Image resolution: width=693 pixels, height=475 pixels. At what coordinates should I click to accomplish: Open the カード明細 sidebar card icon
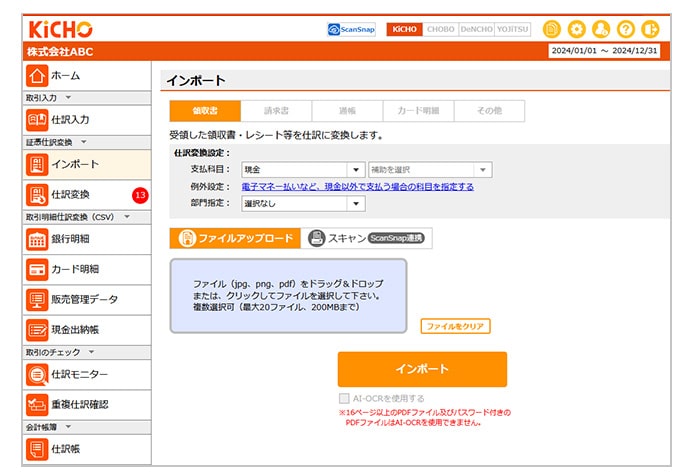tap(37, 269)
